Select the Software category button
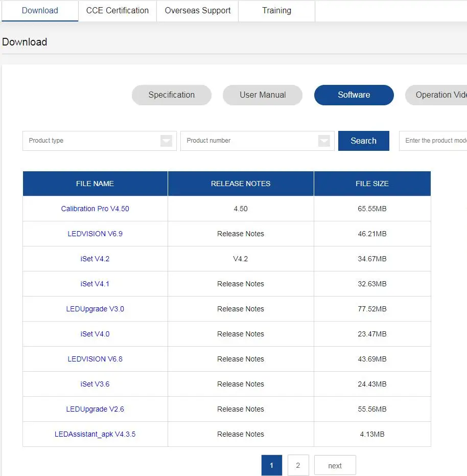 tap(354, 95)
